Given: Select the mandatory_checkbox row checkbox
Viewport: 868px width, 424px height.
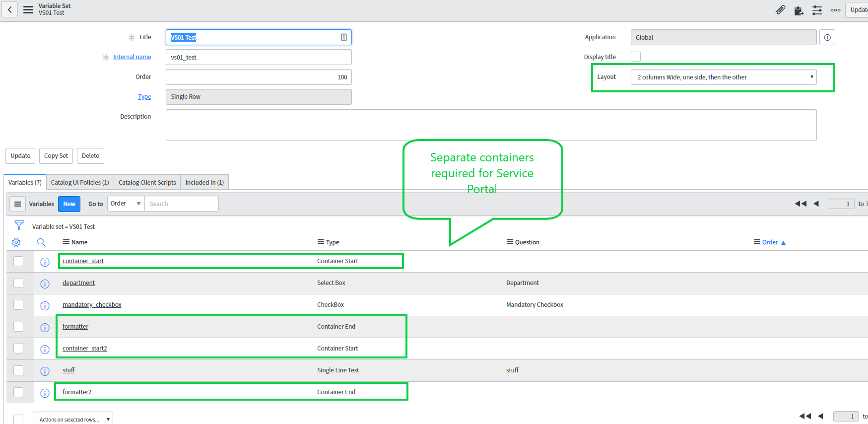Looking at the screenshot, I should 18,305.
